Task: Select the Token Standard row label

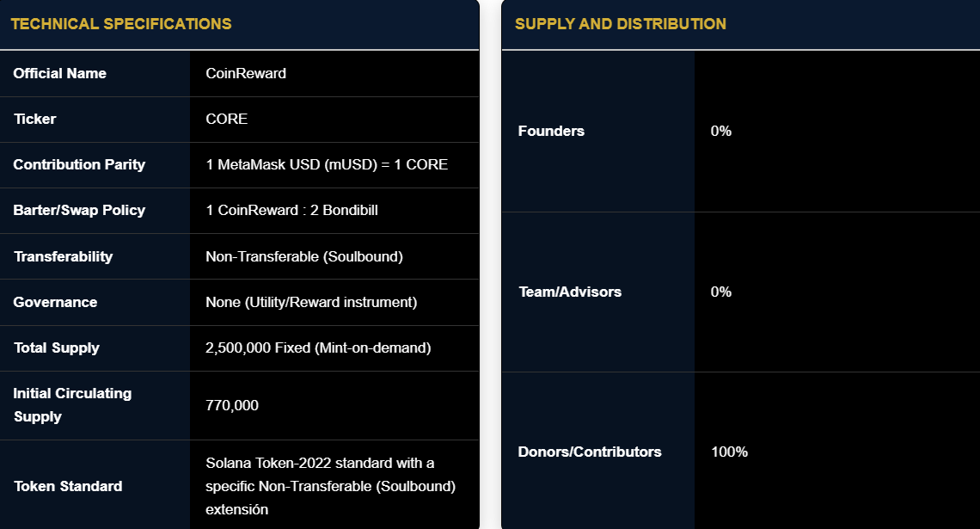Action: coord(68,487)
